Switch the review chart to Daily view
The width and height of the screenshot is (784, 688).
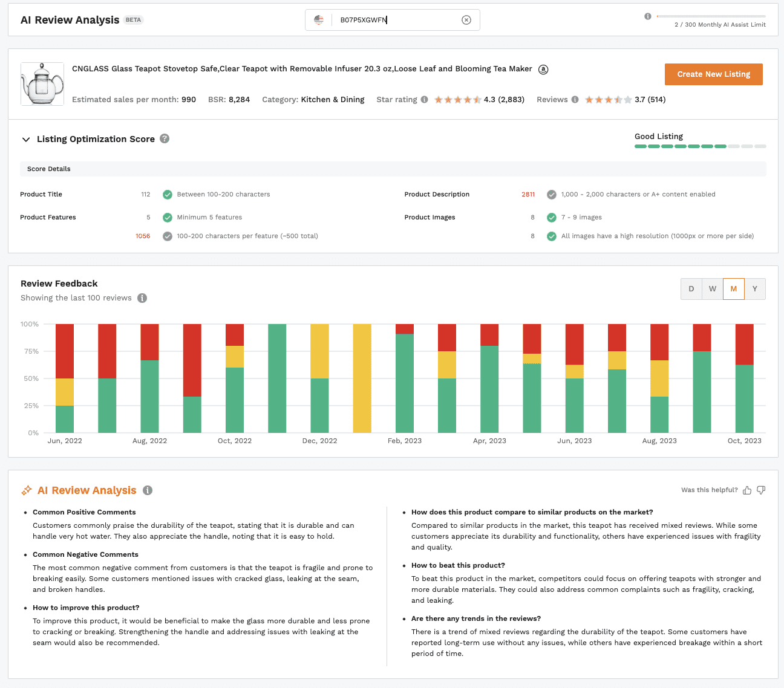point(691,289)
